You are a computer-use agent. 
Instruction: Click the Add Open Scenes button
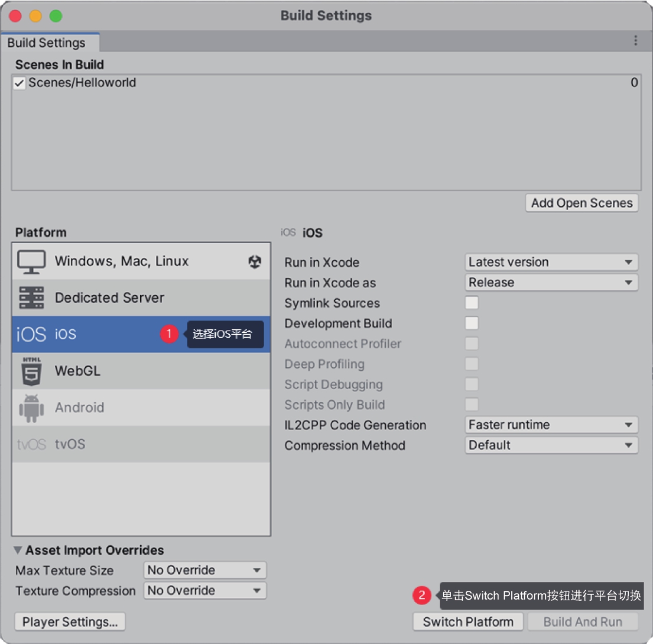click(581, 203)
